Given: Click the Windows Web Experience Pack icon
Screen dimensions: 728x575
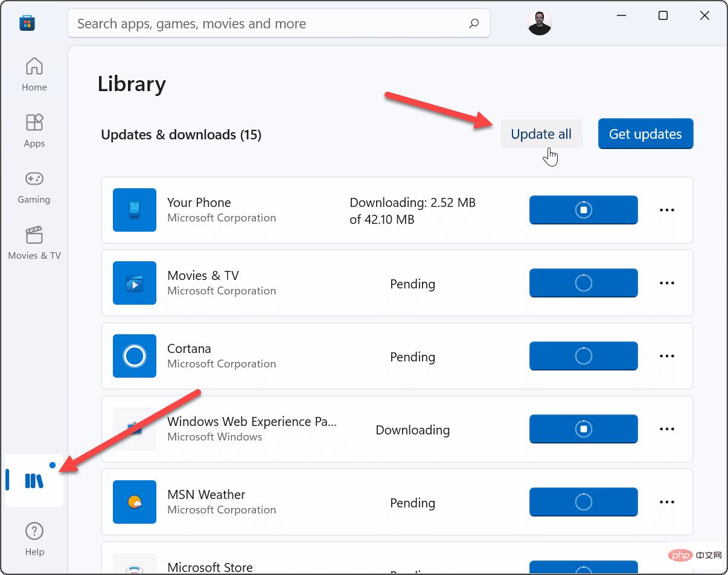Looking at the screenshot, I should point(135,429).
